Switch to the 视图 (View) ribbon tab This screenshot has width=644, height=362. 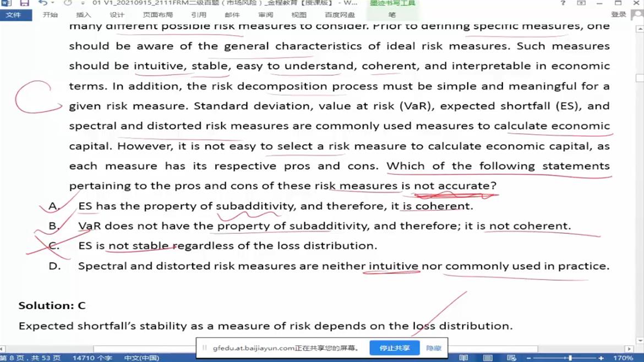(x=298, y=15)
